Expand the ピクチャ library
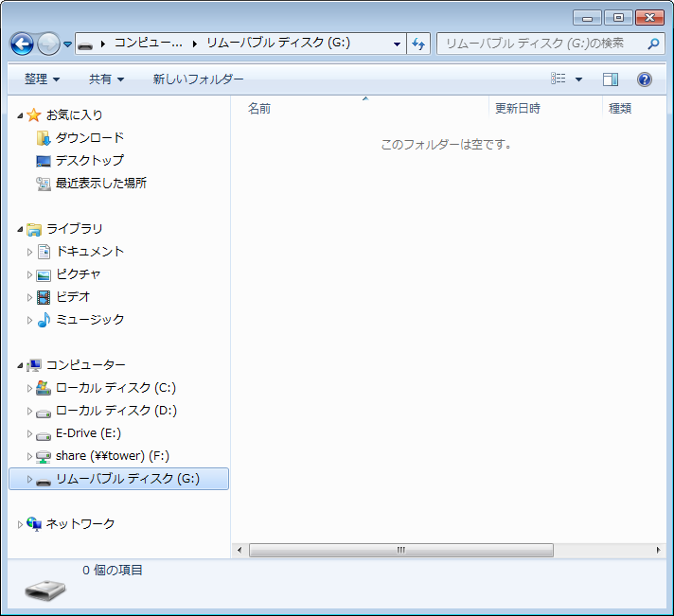 pos(29,275)
